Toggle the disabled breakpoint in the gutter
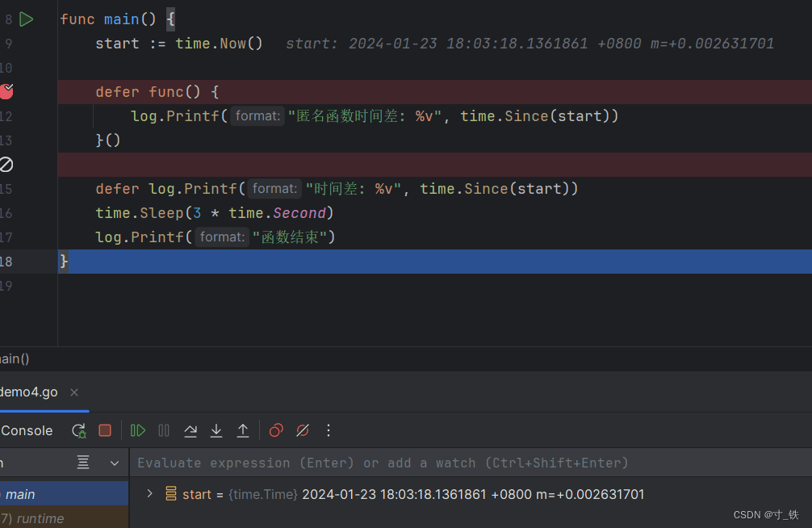This screenshot has height=528, width=812. [x=6, y=165]
